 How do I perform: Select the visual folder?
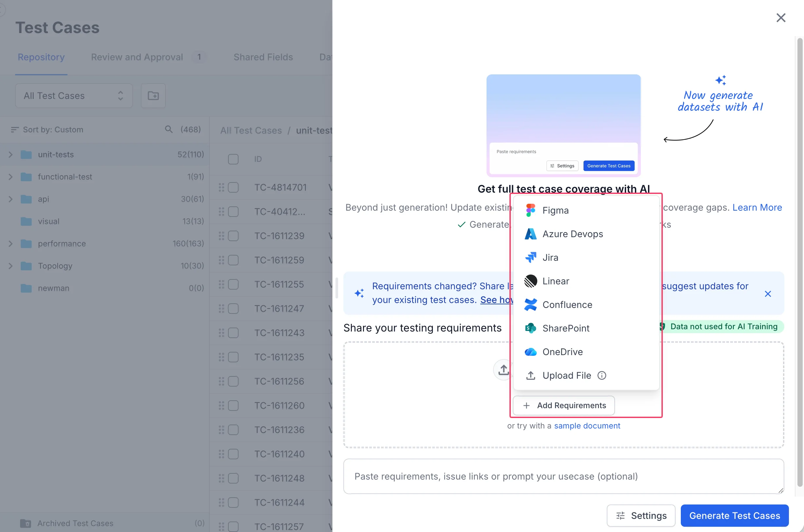[105, 221]
